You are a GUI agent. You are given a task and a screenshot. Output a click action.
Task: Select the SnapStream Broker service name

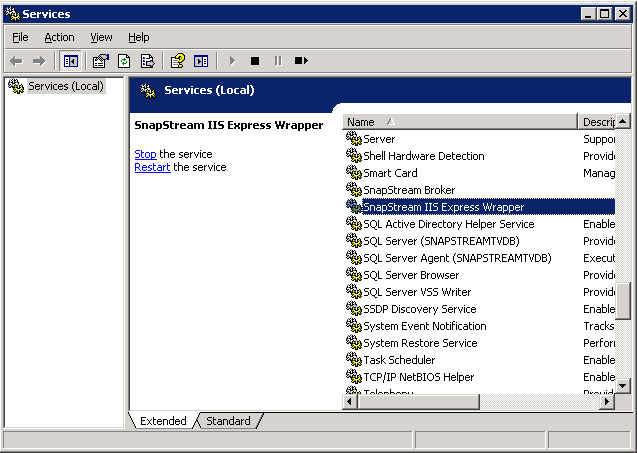409,190
